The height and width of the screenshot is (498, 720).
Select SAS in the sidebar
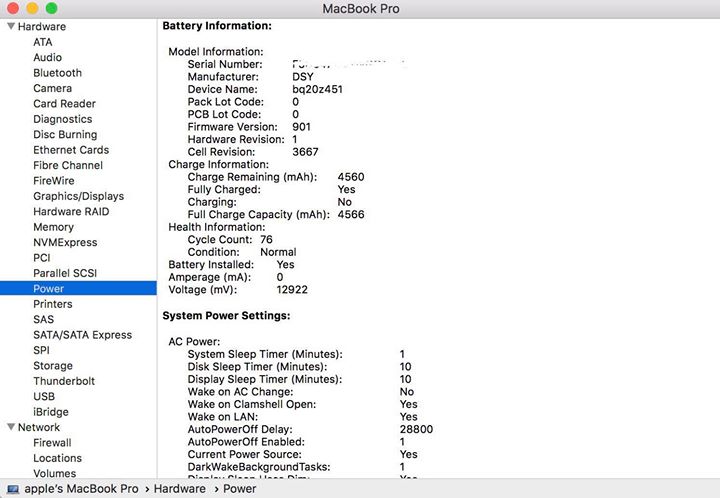(x=44, y=319)
